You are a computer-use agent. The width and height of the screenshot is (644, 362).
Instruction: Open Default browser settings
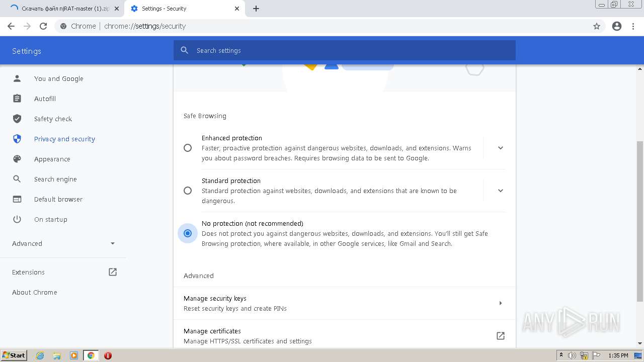coord(58,199)
